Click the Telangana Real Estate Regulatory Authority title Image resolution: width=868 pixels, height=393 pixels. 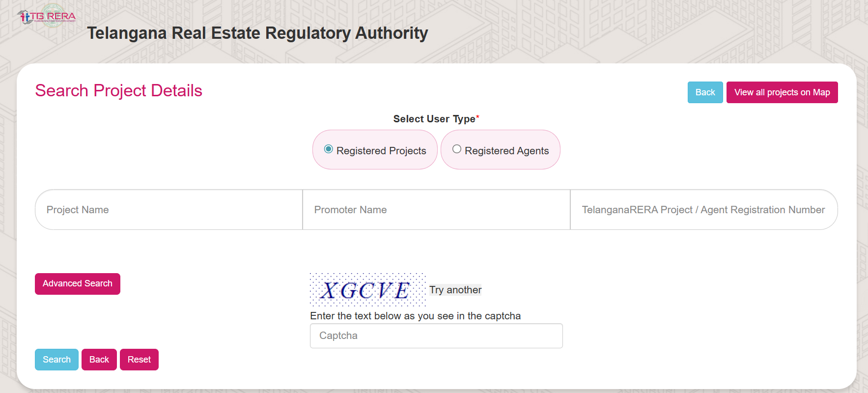[x=257, y=33]
